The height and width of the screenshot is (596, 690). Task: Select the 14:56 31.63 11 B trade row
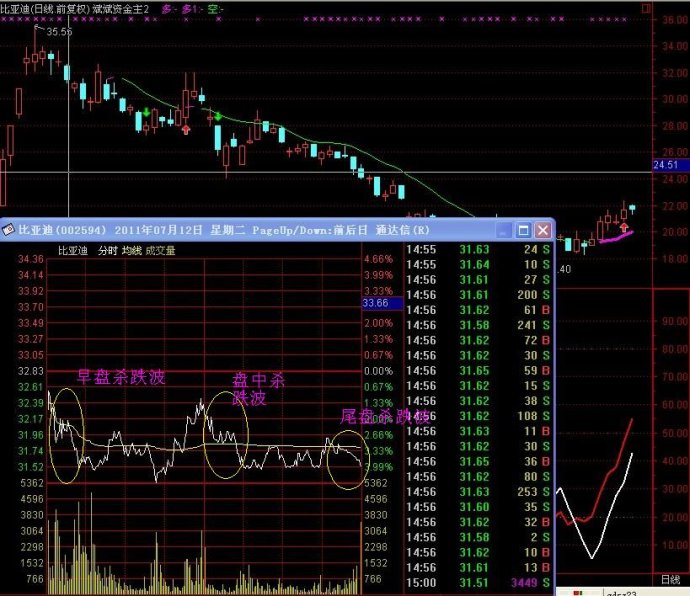coord(478,431)
